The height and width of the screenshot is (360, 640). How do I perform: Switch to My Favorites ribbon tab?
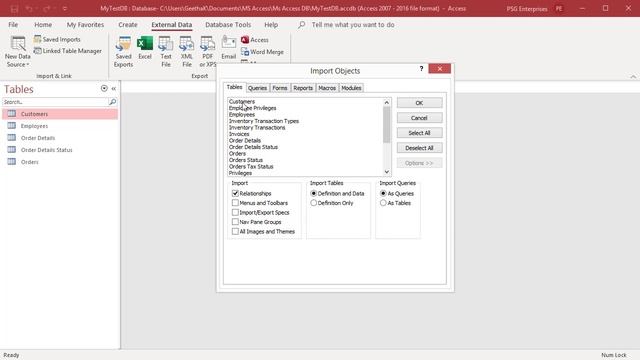pyautogui.click(x=85, y=24)
